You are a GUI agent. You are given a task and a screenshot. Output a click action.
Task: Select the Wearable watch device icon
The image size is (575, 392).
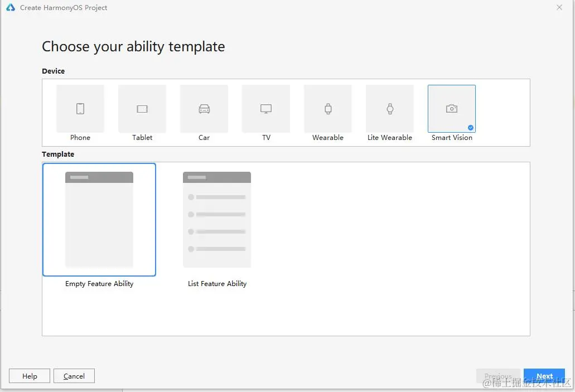(x=328, y=109)
